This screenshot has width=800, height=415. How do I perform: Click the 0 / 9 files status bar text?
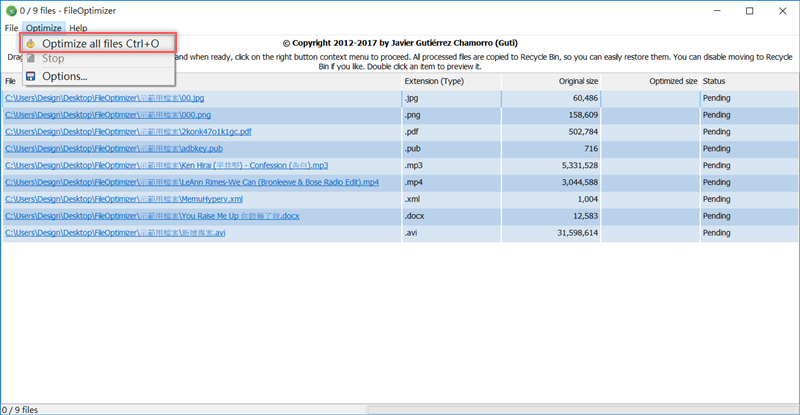[20, 410]
